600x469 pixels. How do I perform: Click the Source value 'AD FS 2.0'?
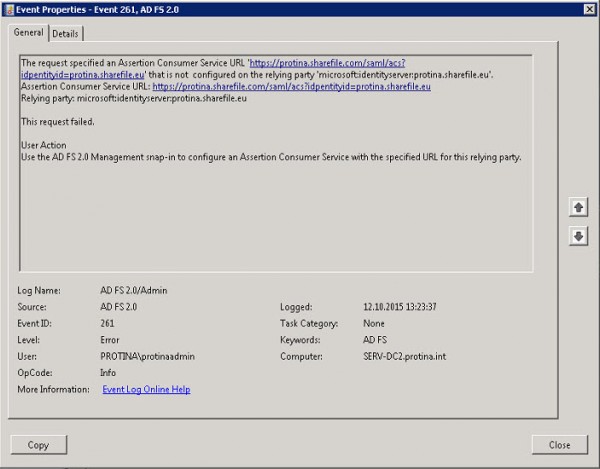click(119, 307)
